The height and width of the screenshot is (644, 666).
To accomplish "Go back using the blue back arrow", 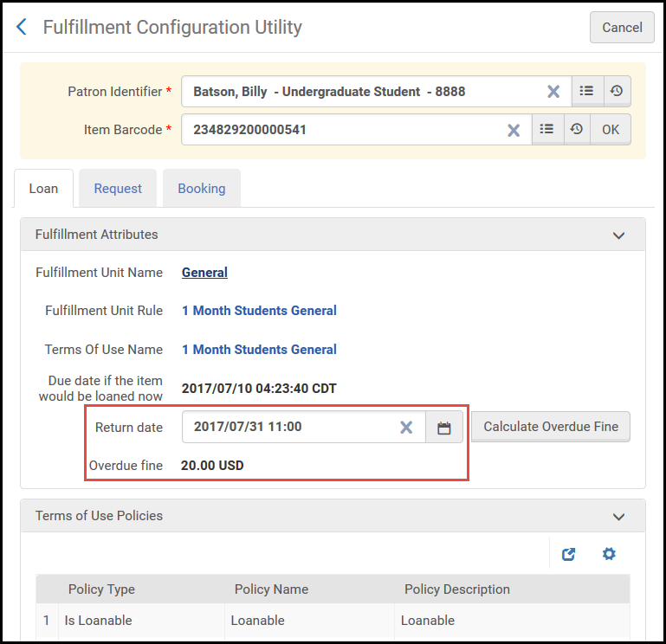I will [22, 27].
